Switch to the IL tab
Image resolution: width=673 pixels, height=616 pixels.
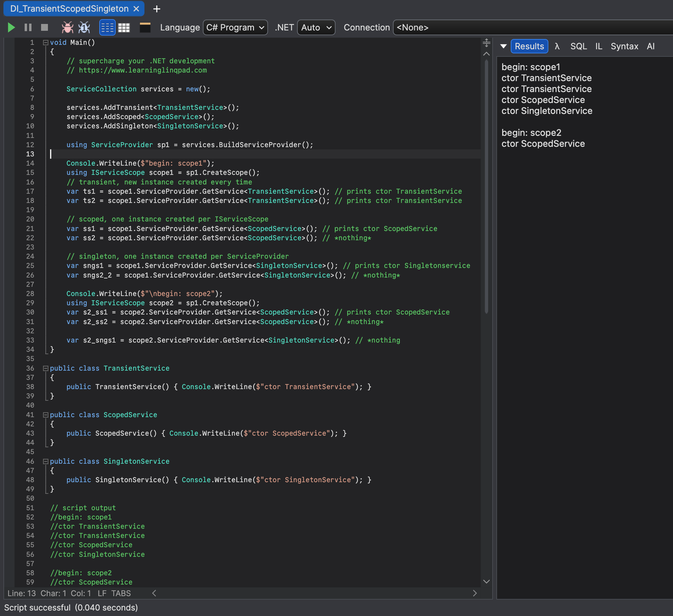(x=598, y=46)
